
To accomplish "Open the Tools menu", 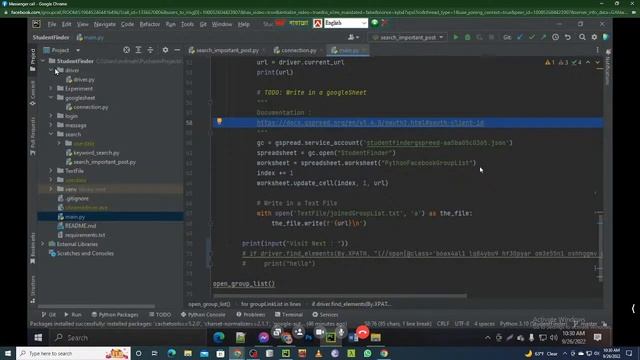I will click(187, 24).
